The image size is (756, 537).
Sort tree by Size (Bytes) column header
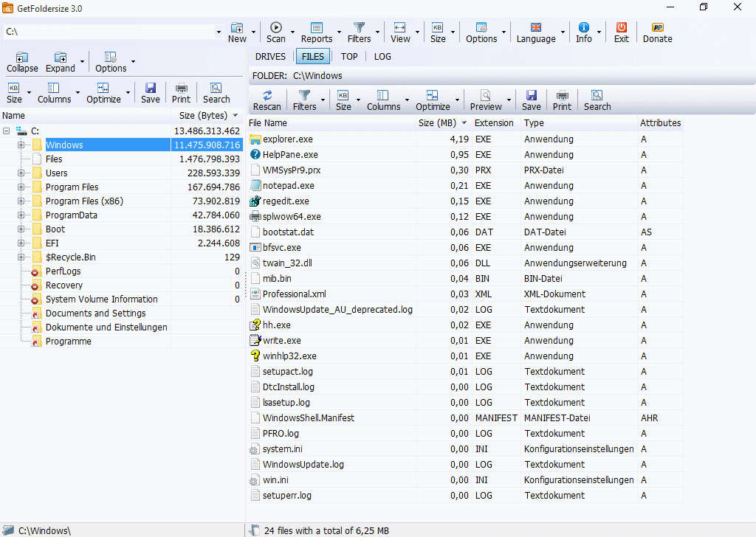(207, 116)
